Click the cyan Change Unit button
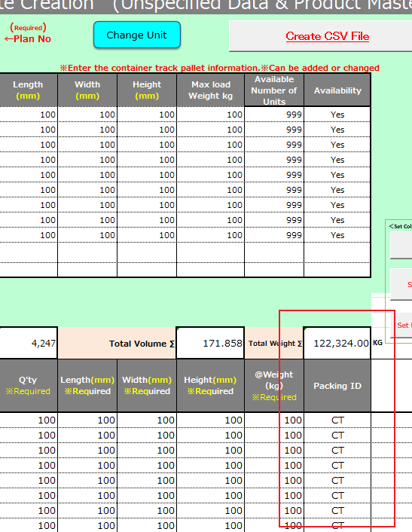The height and width of the screenshot is (532, 412). click(x=136, y=35)
